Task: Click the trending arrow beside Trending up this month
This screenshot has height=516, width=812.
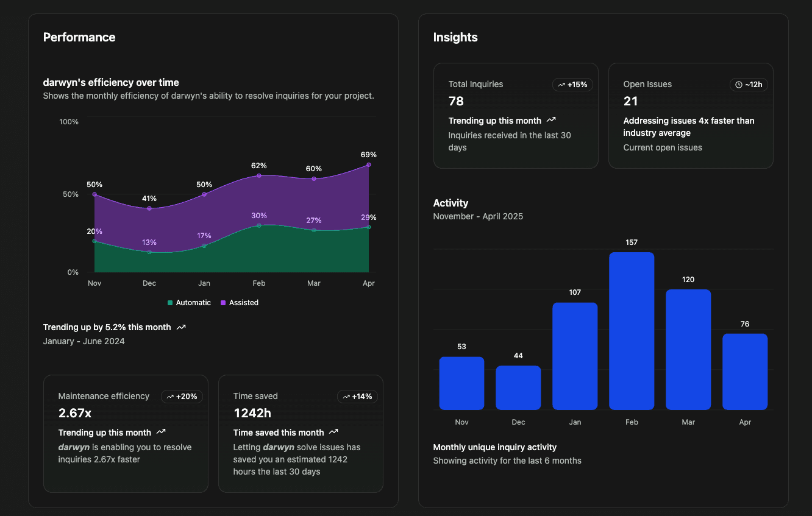Action: click(x=551, y=120)
